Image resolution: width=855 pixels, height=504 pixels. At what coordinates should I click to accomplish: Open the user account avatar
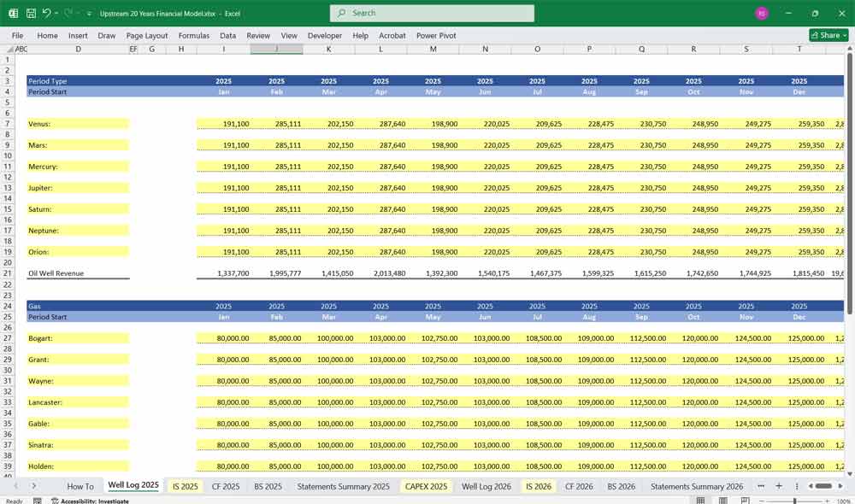tap(762, 13)
